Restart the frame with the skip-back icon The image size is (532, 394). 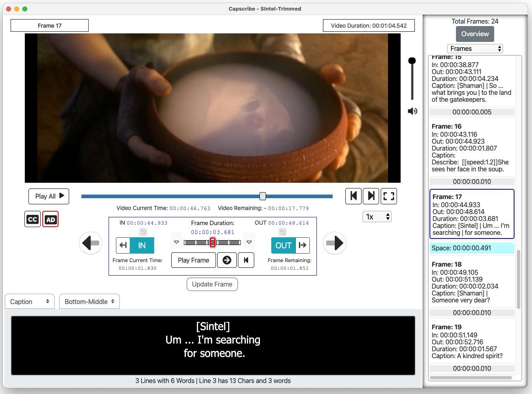click(246, 260)
